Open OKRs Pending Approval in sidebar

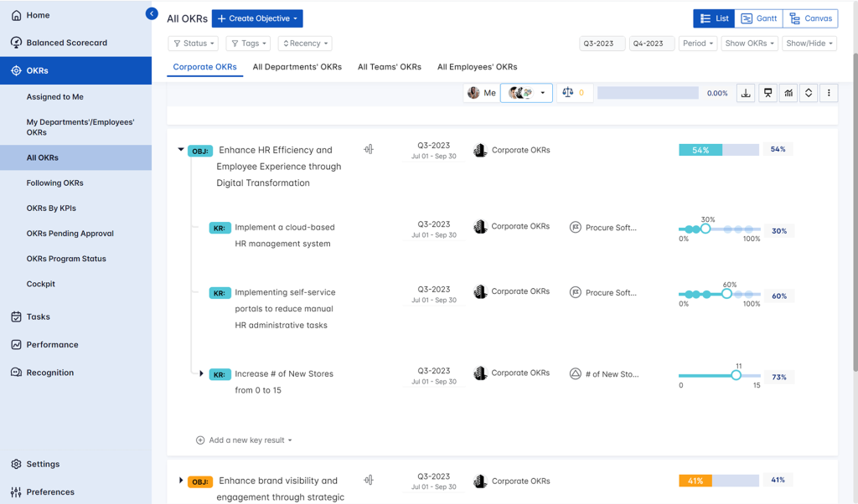pyautogui.click(x=70, y=234)
